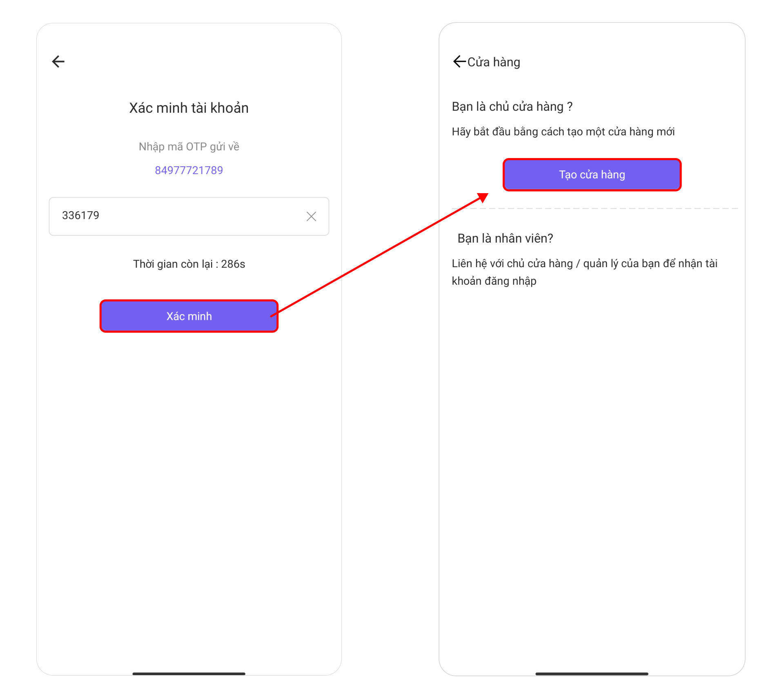Tap the back arrow beside Cửa hàng
Viewport: 784px width, 698px height.
point(459,62)
